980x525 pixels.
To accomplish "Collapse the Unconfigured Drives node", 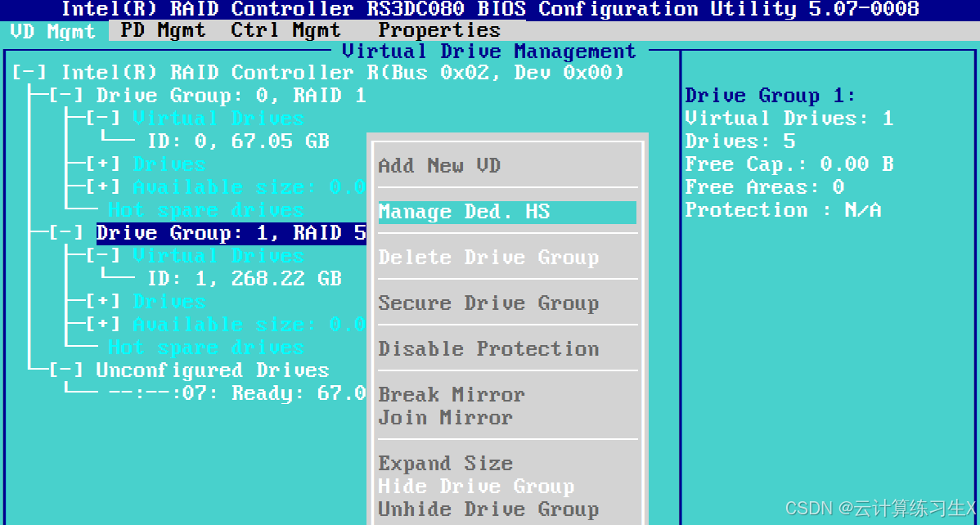I will coord(66,371).
